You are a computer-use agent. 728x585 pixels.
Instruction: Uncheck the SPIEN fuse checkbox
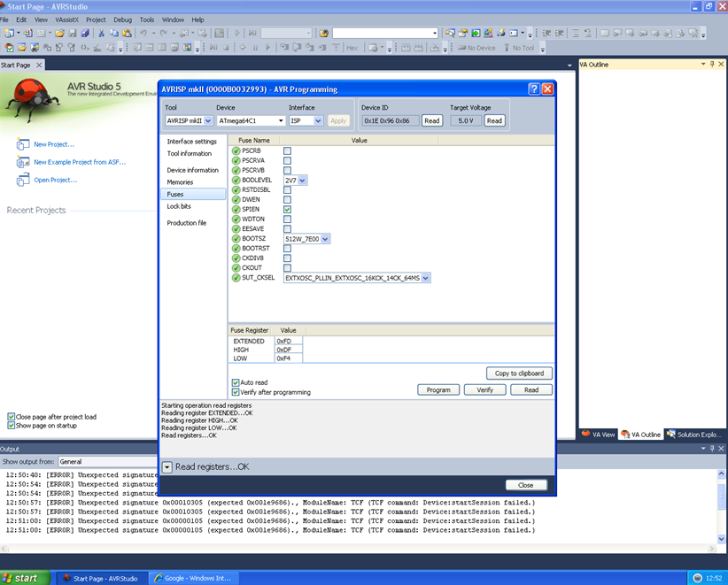[288, 209]
